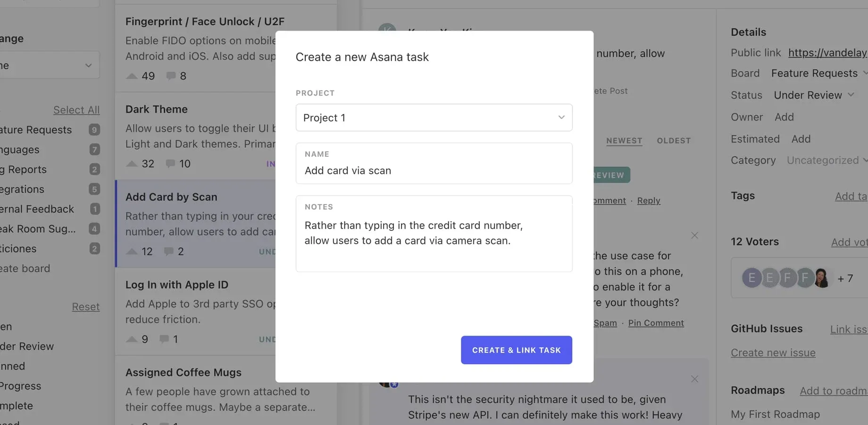
Task: Close the Stripe API comment via X
Action: tap(694, 379)
